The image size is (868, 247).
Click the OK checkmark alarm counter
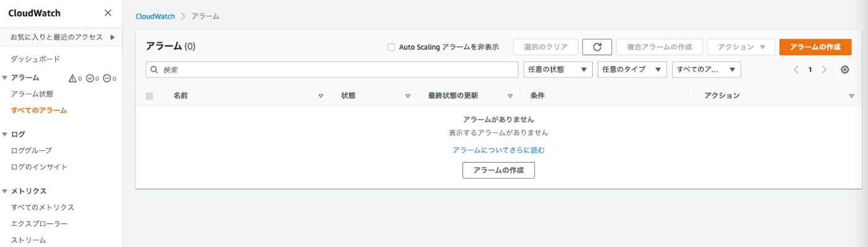tap(92, 78)
